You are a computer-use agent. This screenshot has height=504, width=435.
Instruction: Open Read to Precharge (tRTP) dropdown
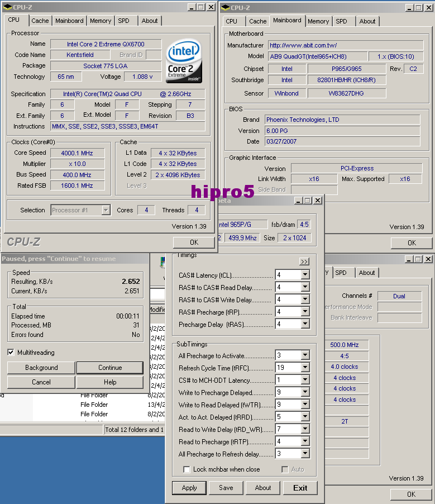point(305,441)
